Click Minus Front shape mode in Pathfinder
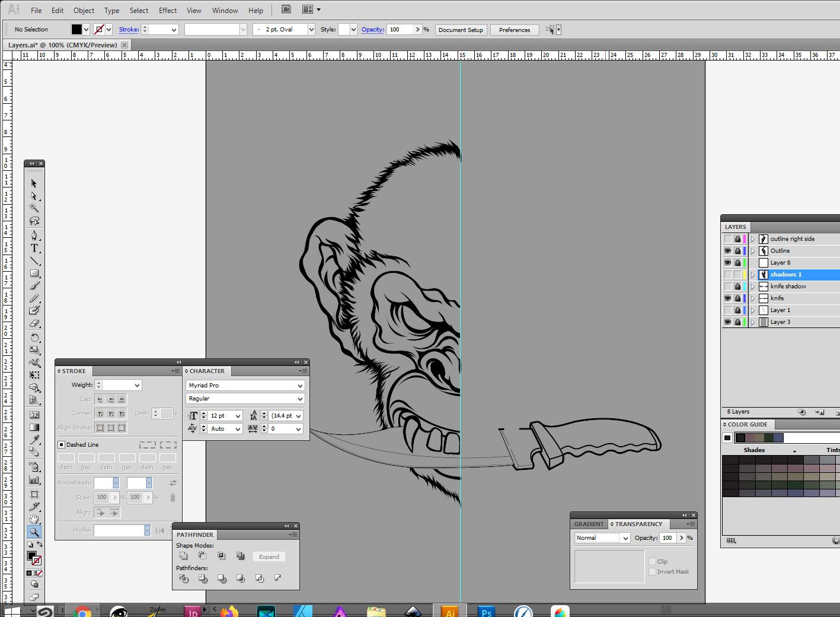Screen dimensions: 840x617 click(203, 555)
